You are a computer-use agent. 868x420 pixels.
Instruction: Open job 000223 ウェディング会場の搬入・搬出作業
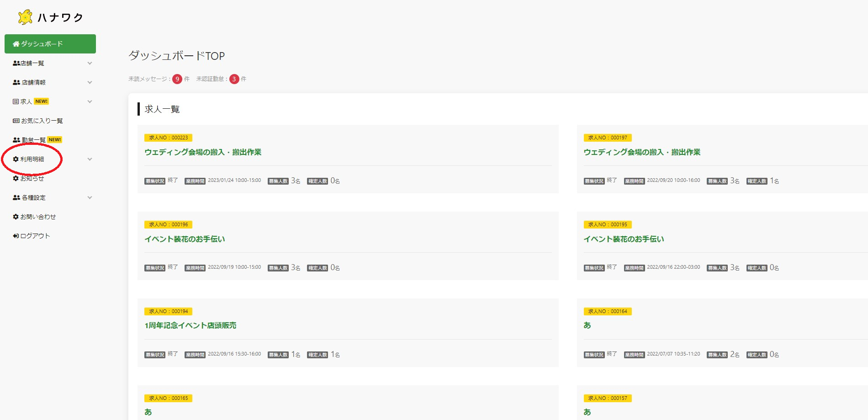pyautogui.click(x=203, y=152)
